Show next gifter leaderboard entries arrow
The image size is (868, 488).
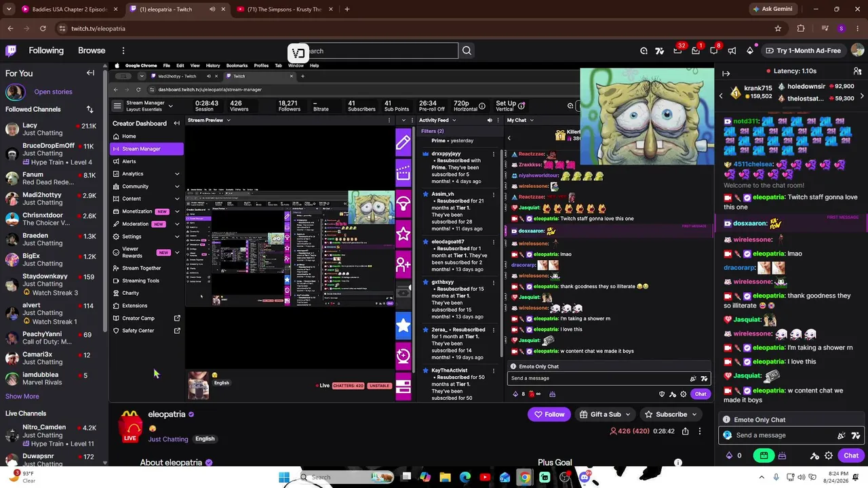[x=862, y=96]
